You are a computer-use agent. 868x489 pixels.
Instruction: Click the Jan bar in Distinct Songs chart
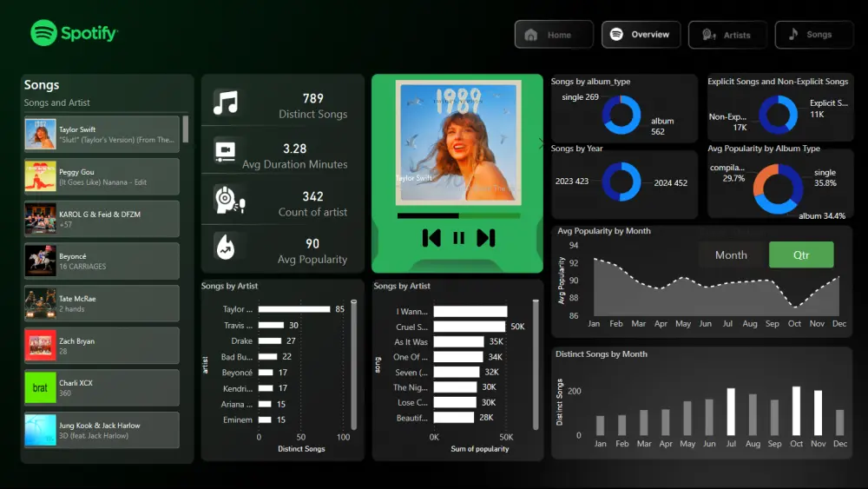(x=600, y=426)
